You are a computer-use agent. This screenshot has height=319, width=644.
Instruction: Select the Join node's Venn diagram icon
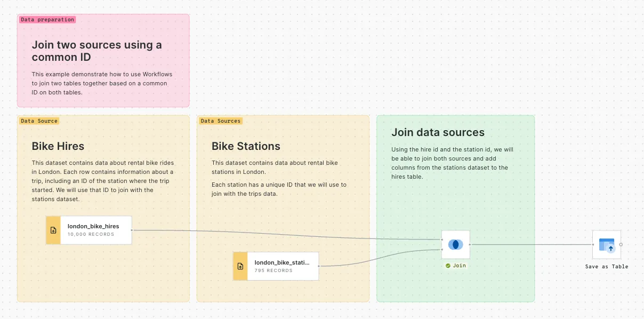tap(455, 244)
